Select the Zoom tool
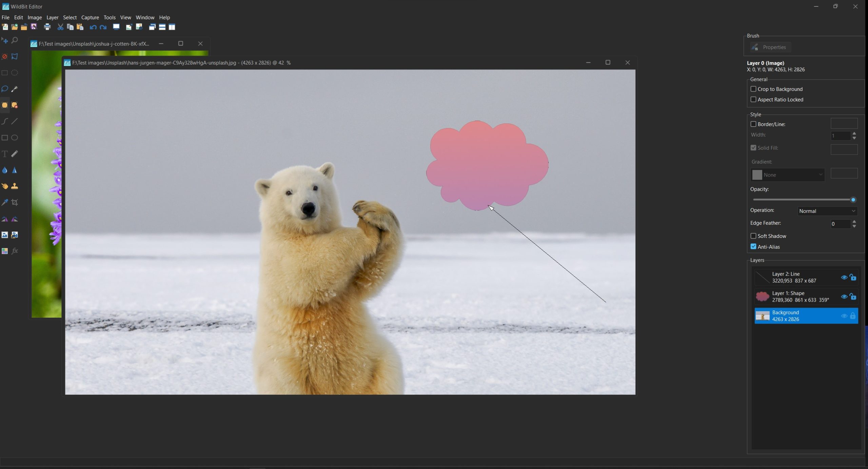The width and height of the screenshot is (868, 469). 14,40
